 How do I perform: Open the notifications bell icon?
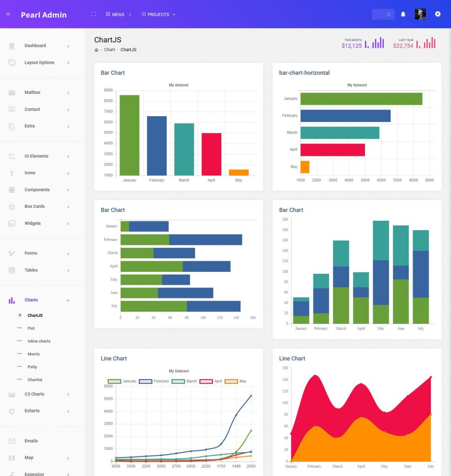pos(403,14)
